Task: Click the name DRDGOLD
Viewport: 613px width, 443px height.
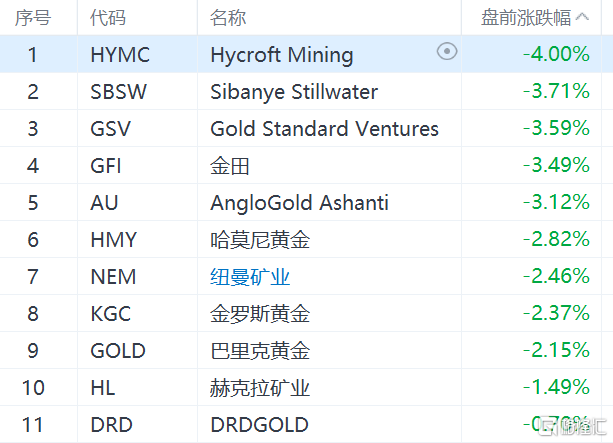Action: click(260, 425)
